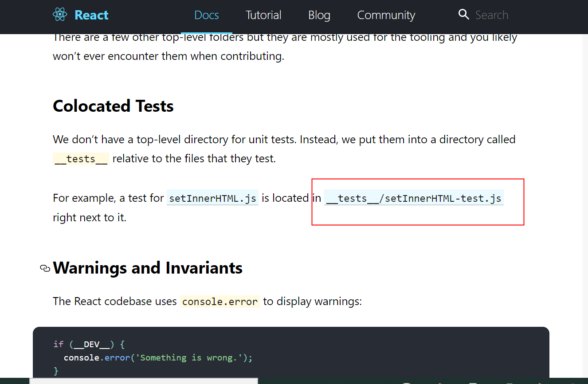This screenshot has width=588, height=384.
Task: Click the yellow __tests__ inline code
Action: (x=81, y=159)
